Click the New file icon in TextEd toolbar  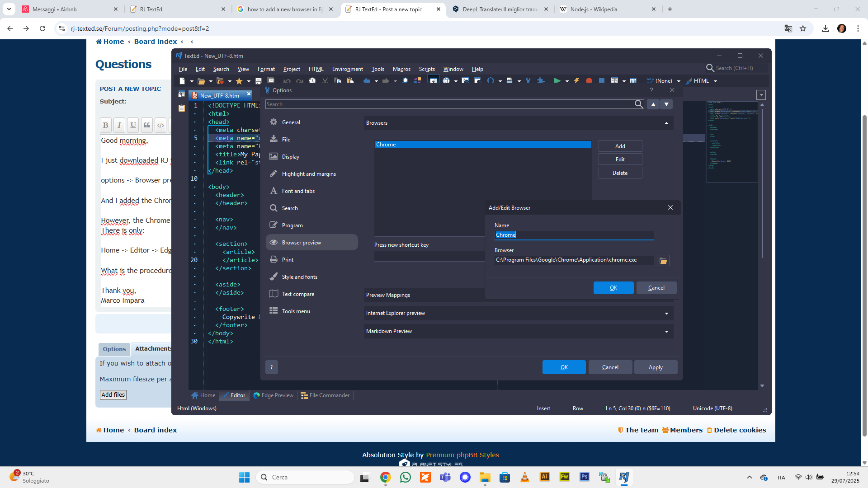click(x=182, y=81)
